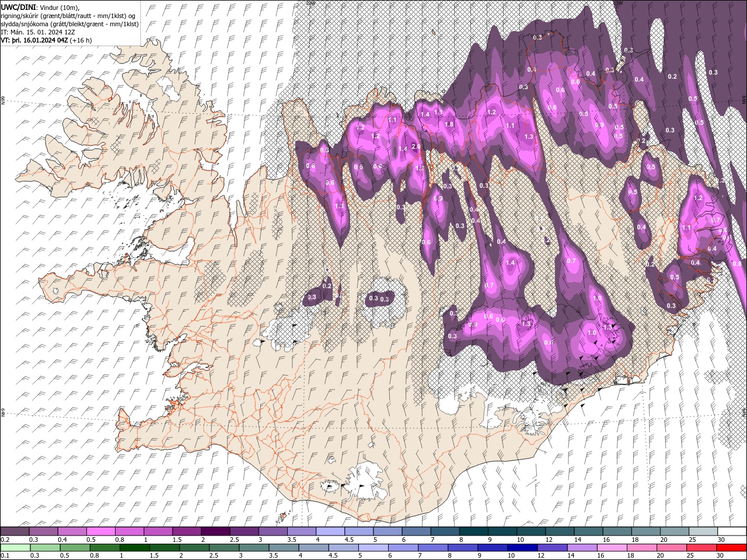Screen dimensions: 747x560
Task: Click the 'slydda/snjókoma' legend description line
Action: pos(69,24)
